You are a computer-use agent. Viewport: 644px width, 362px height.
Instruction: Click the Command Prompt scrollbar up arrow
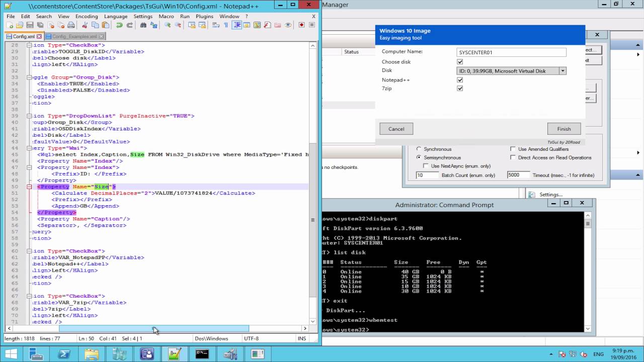point(588,215)
